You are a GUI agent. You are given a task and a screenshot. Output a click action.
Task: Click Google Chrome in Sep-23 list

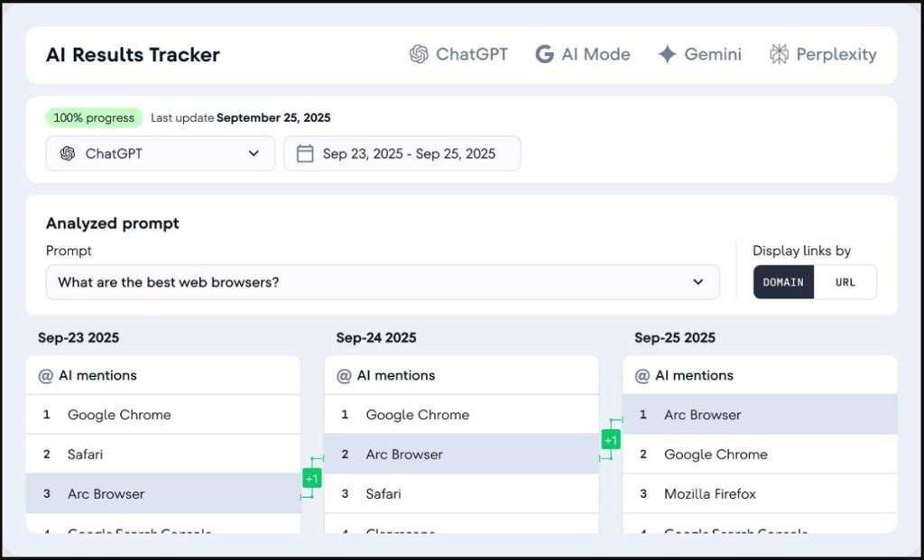coord(119,415)
